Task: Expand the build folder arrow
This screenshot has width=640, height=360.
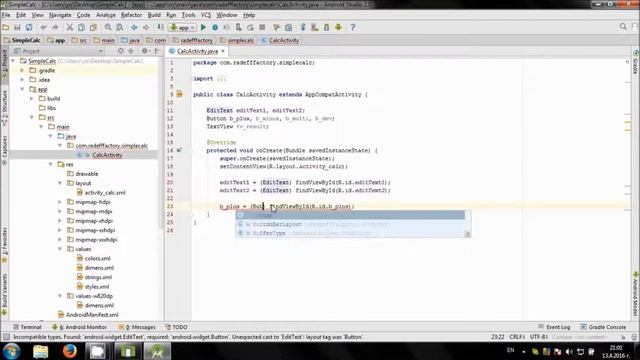Action: coord(32,98)
